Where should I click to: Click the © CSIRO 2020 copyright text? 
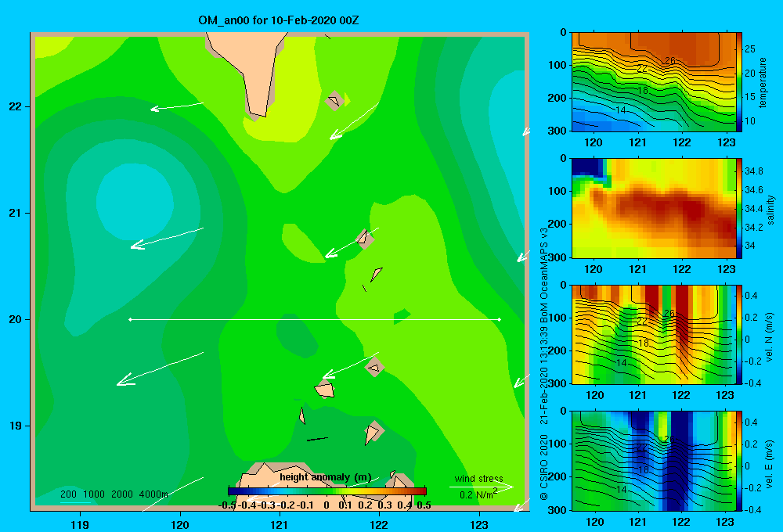click(544, 467)
